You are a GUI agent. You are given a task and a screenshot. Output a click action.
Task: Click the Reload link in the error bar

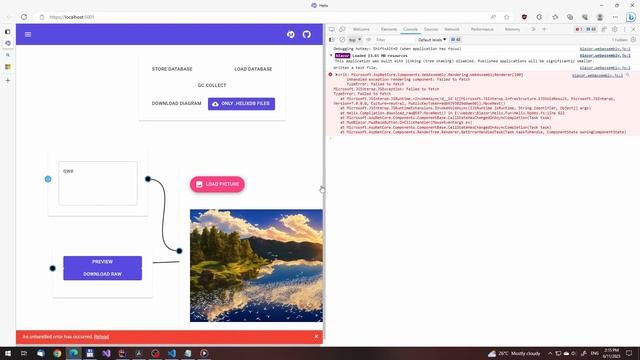point(101,337)
